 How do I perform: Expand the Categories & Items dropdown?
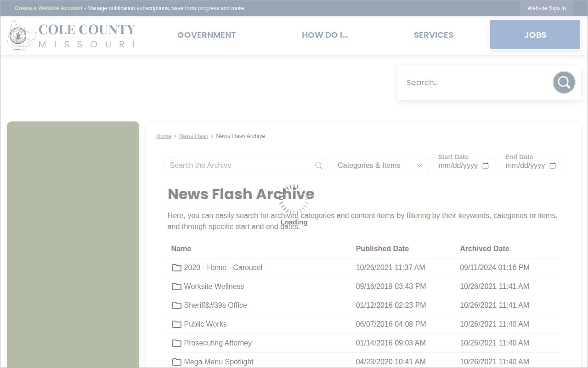pos(380,166)
